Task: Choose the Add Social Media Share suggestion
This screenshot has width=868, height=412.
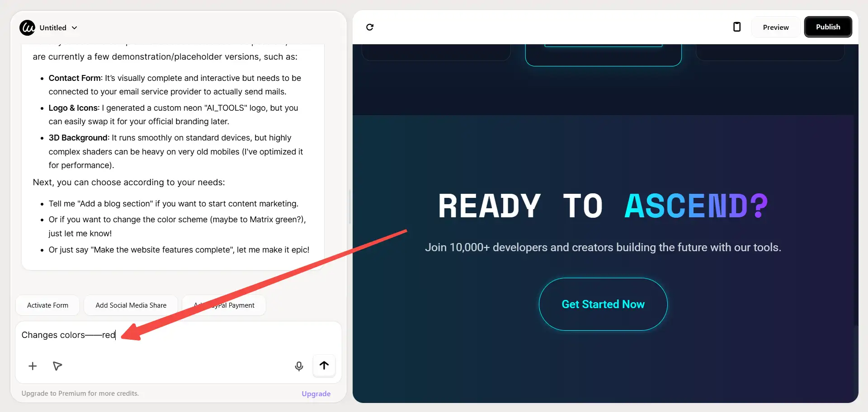Action: point(131,305)
